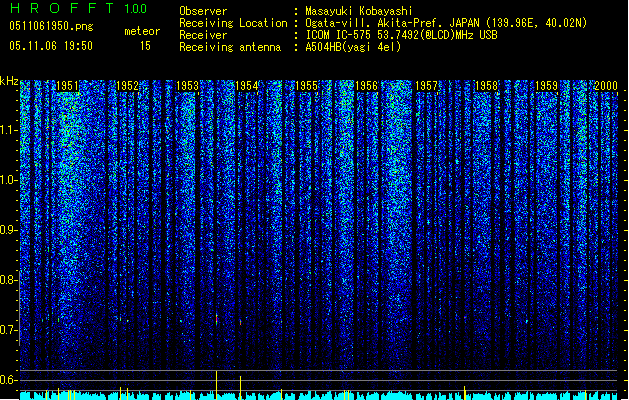Click the 1.1 kHz axis tick label

[8, 130]
